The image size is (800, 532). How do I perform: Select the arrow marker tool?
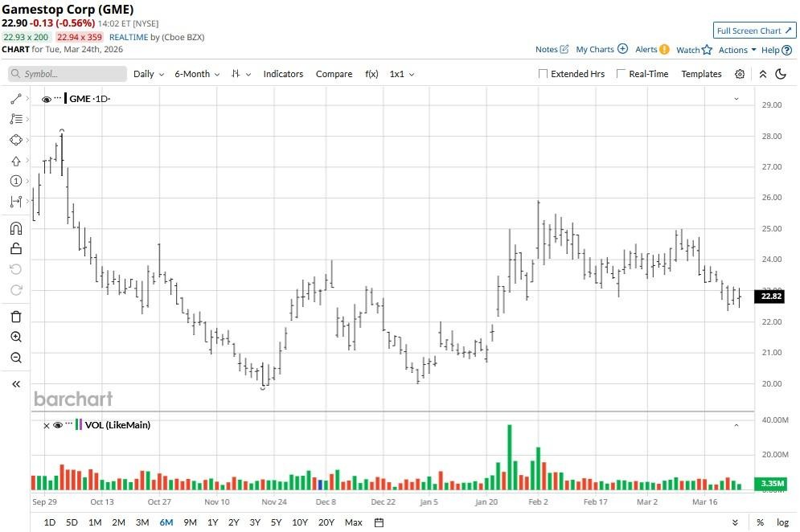tap(16, 162)
